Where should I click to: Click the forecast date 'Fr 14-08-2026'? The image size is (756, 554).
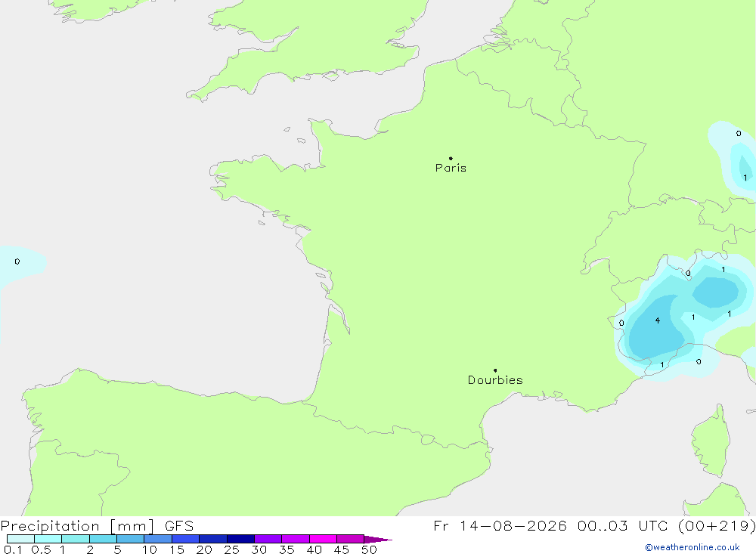500,525
